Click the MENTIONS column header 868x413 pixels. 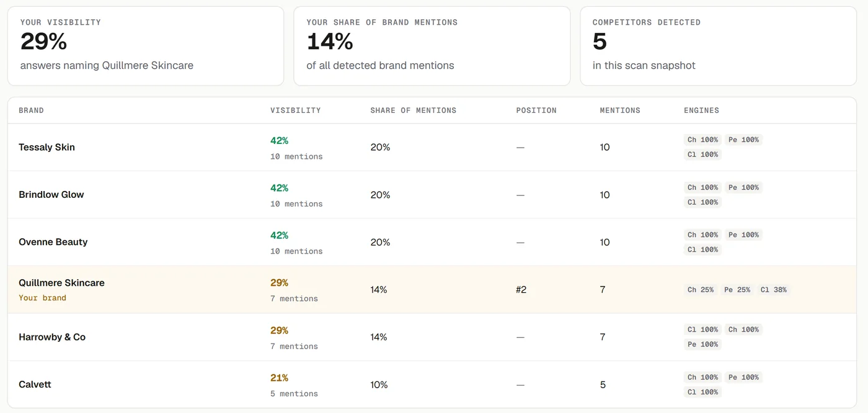tap(620, 110)
